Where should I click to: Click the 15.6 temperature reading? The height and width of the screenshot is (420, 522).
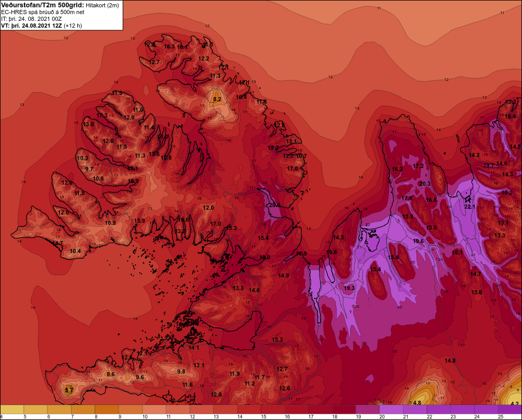pos(477,292)
